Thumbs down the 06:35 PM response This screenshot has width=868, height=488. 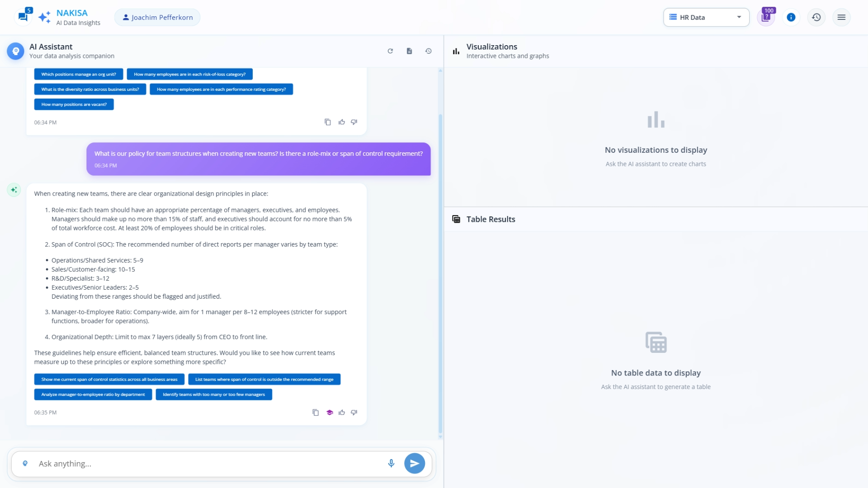pos(354,413)
